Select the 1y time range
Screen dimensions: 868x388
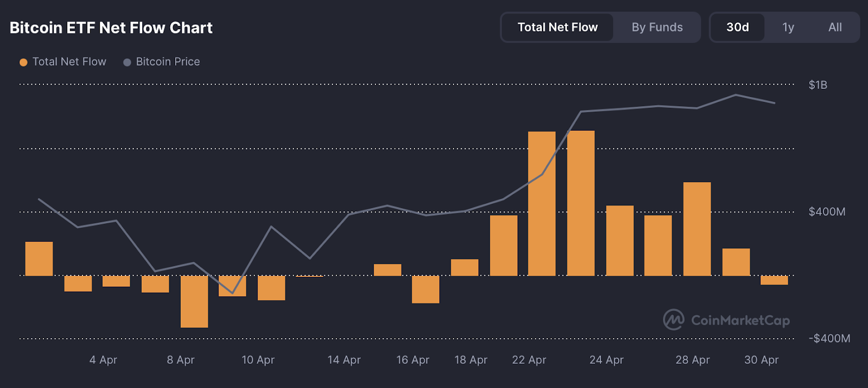pyautogui.click(x=788, y=27)
